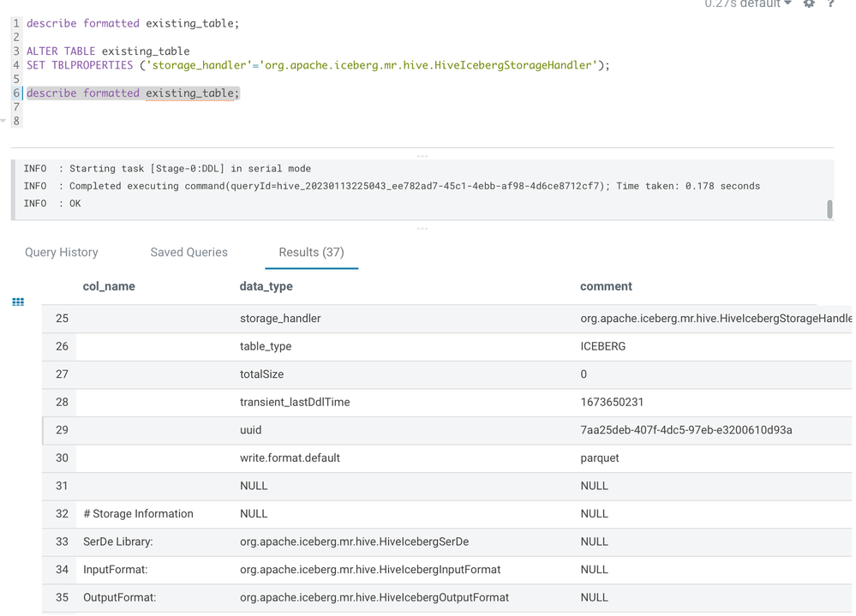
Task: Click the resize handle below the log panel
Action: 422,229
